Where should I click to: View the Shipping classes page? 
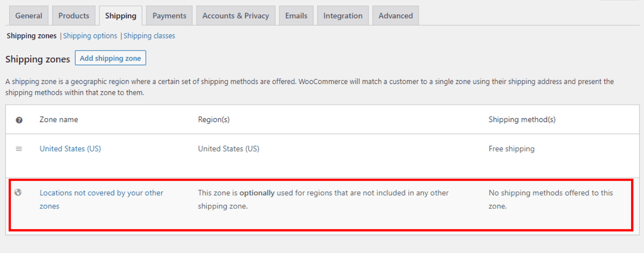[149, 36]
